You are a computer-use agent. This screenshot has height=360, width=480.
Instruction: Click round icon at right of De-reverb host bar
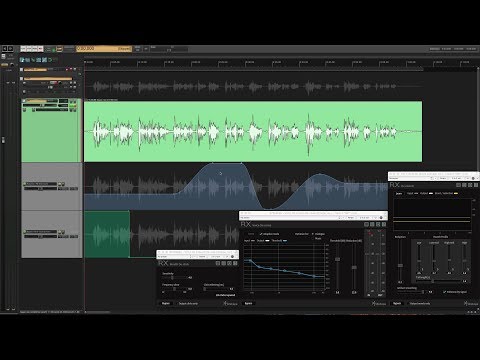pos(473,178)
